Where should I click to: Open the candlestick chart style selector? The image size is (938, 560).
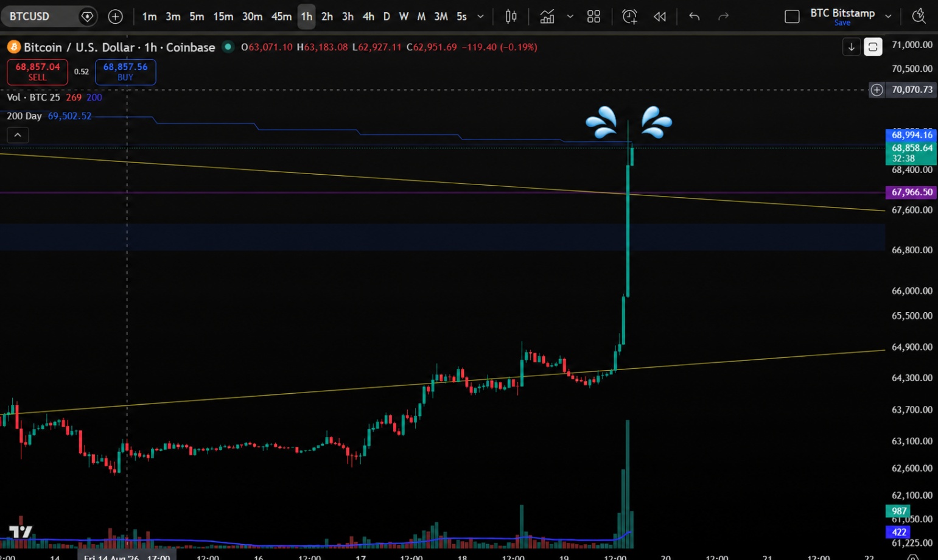511,16
